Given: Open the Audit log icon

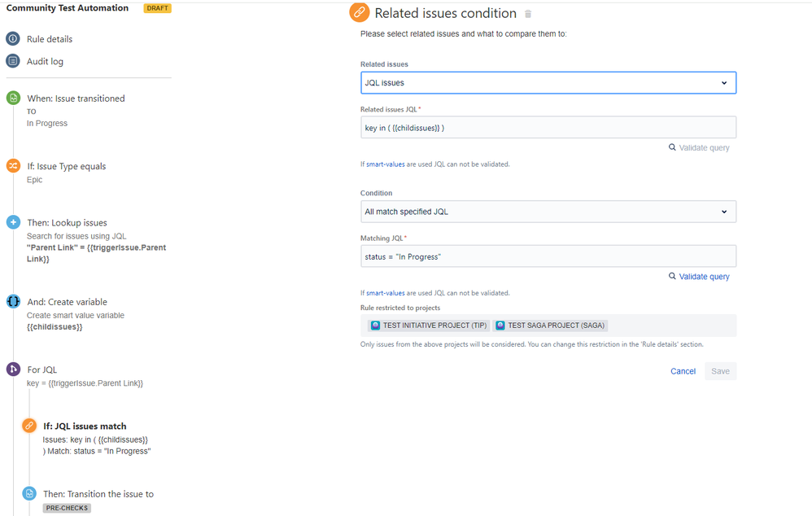Looking at the screenshot, I should click(x=13, y=61).
